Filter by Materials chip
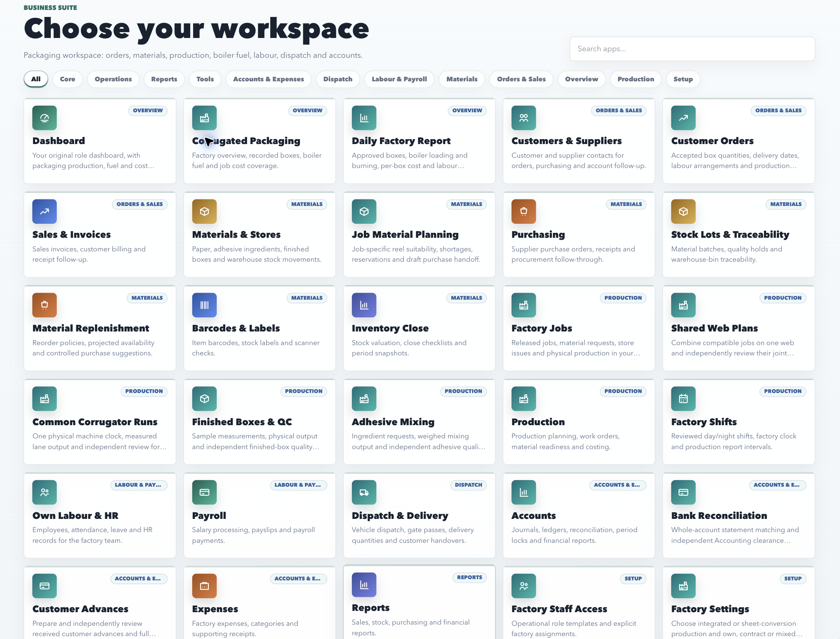 click(462, 79)
